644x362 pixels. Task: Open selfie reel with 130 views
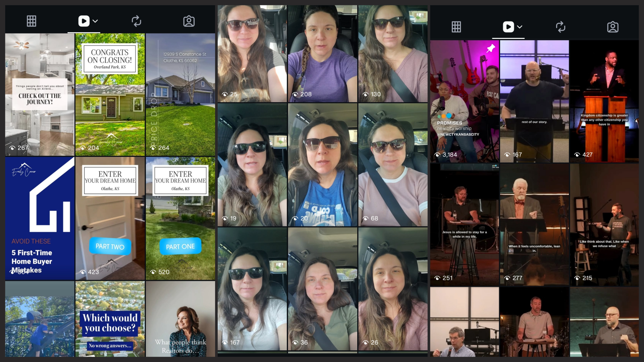click(393, 54)
